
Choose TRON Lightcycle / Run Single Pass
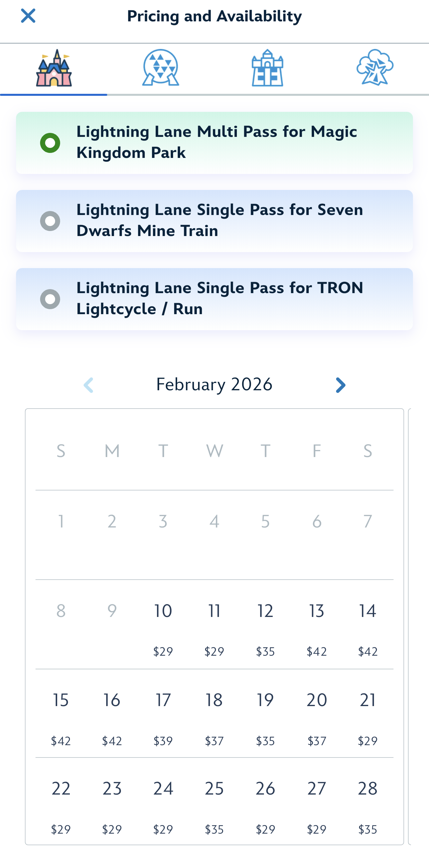pyautogui.click(x=50, y=299)
